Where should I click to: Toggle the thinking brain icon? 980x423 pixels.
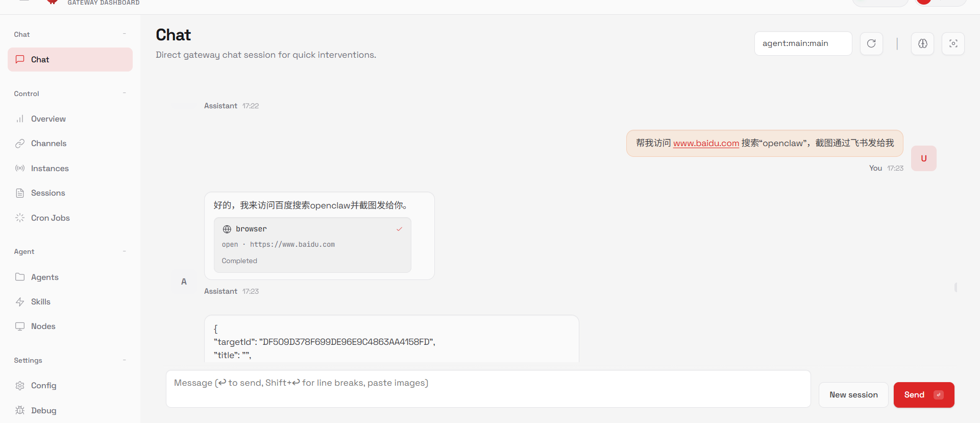(923, 43)
